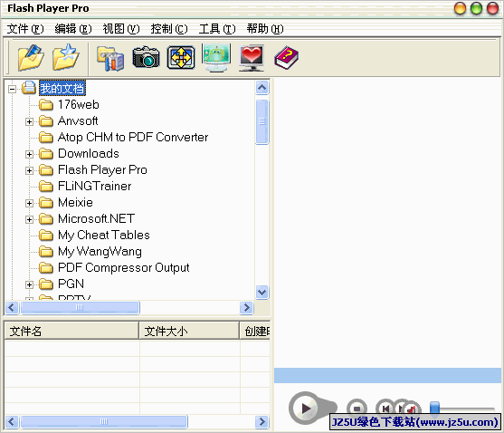Select the My WangWang folder
Viewport: 504px width, 433px height.
tap(100, 252)
